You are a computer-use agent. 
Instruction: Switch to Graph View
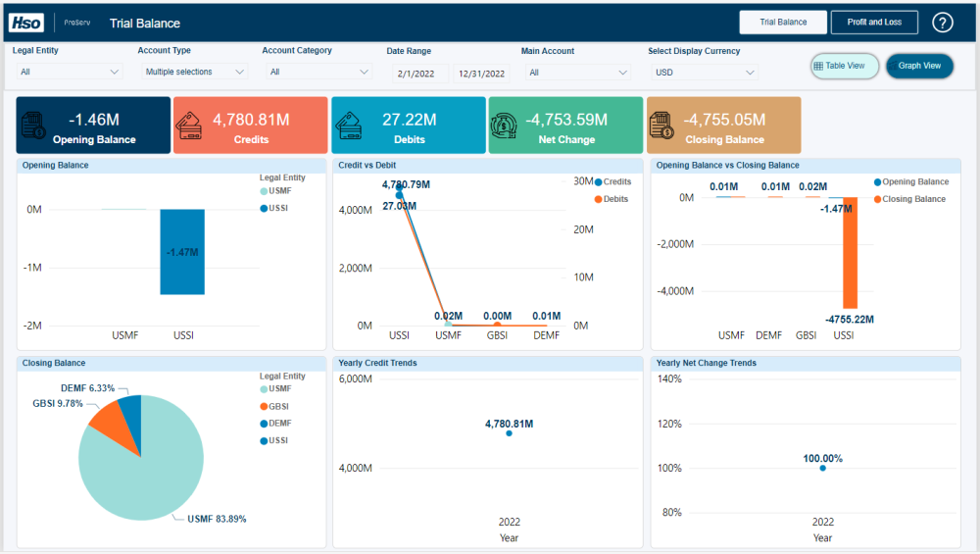point(919,66)
